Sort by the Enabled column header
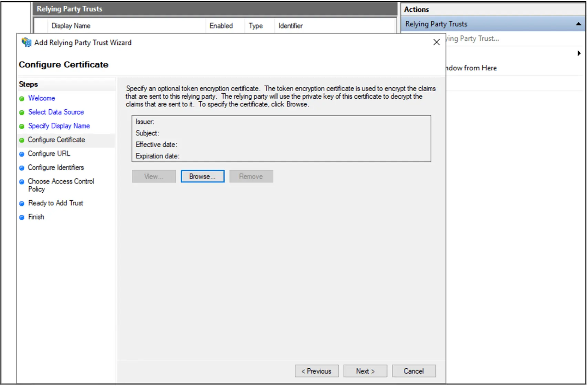 tap(221, 26)
